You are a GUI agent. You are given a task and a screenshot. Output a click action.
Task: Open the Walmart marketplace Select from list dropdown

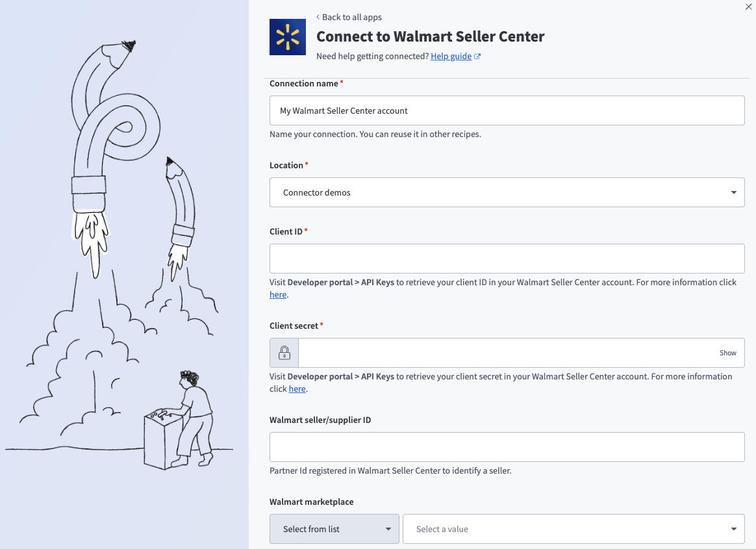pyautogui.click(x=334, y=529)
